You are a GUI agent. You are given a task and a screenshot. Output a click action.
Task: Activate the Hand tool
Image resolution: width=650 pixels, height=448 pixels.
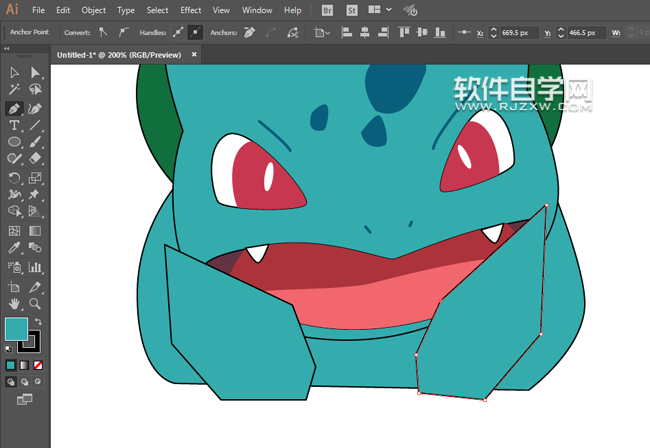click(15, 303)
